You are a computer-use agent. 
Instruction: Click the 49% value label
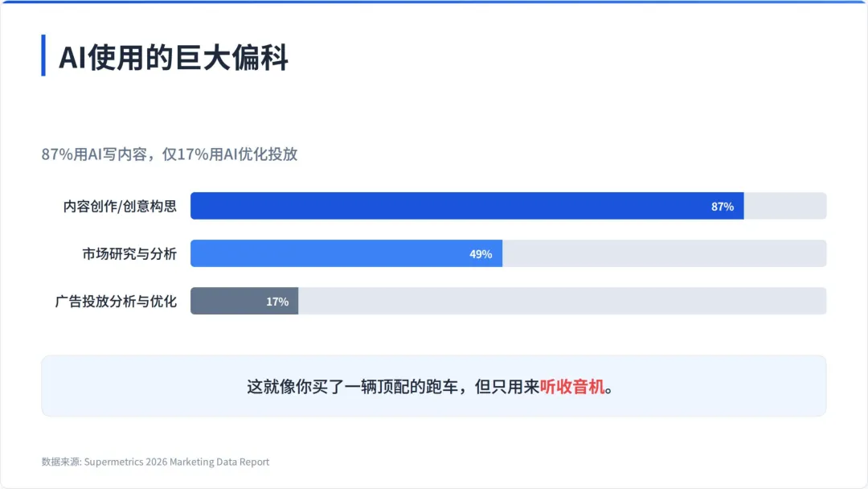(481, 254)
